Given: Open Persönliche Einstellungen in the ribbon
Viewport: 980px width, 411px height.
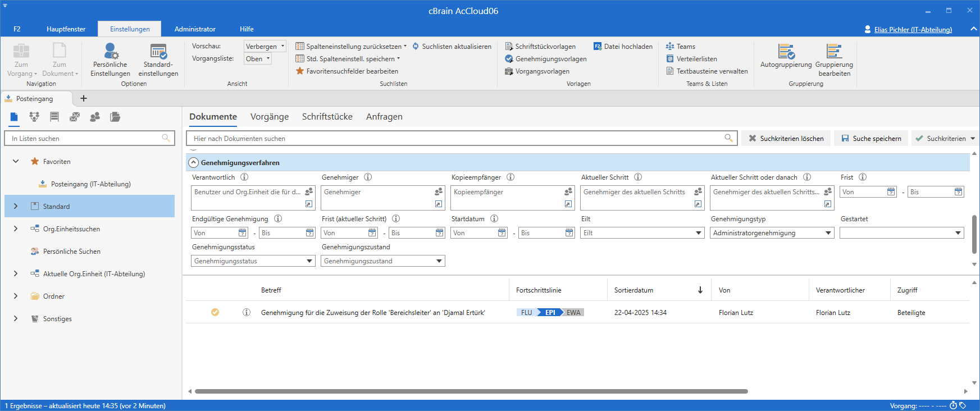Looking at the screenshot, I should [x=110, y=60].
